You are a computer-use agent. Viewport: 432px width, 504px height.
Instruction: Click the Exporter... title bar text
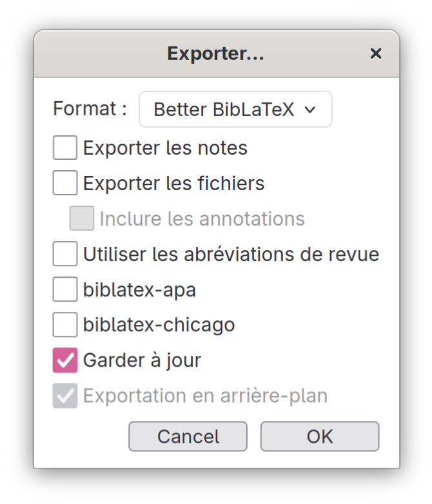pos(215,53)
